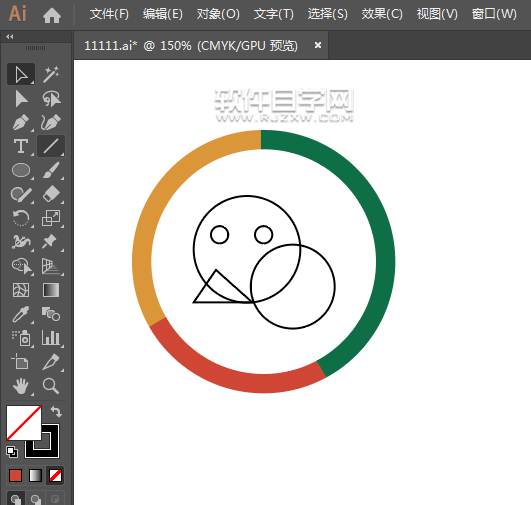Set paint mode to None
This screenshot has width=531, height=505.
coord(55,476)
